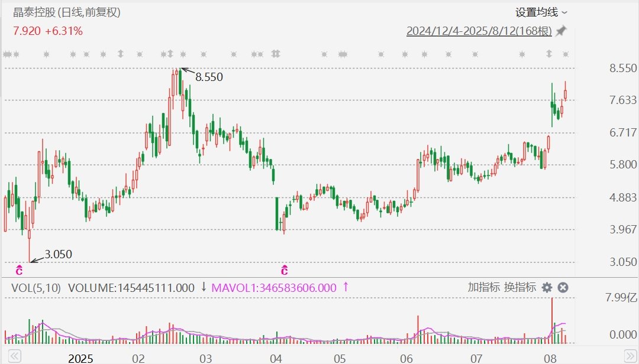This screenshot has height=364, width=639.
Task: Click the pink C marker near April
Action: coord(285,270)
